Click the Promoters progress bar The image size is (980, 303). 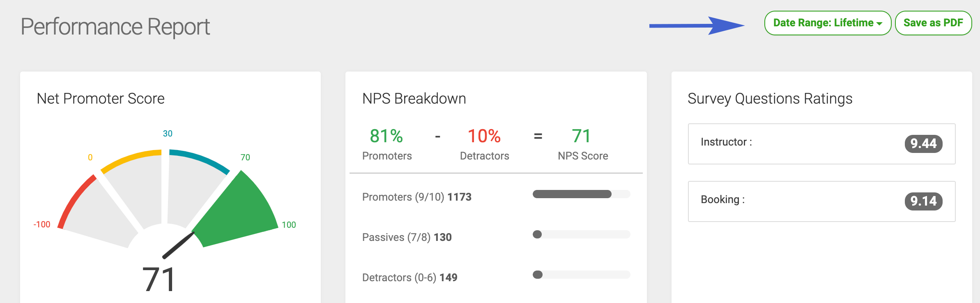coord(581,194)
